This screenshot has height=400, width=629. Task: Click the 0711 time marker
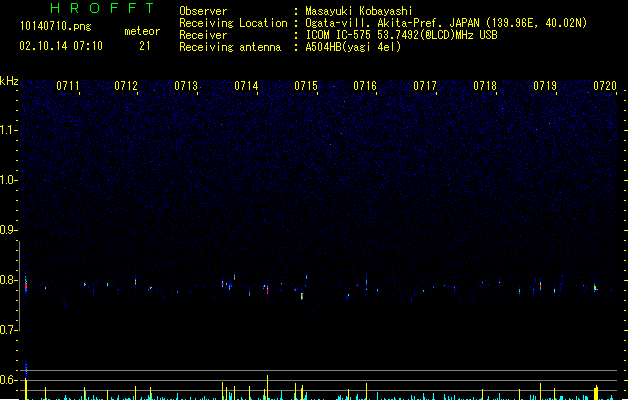68,86
